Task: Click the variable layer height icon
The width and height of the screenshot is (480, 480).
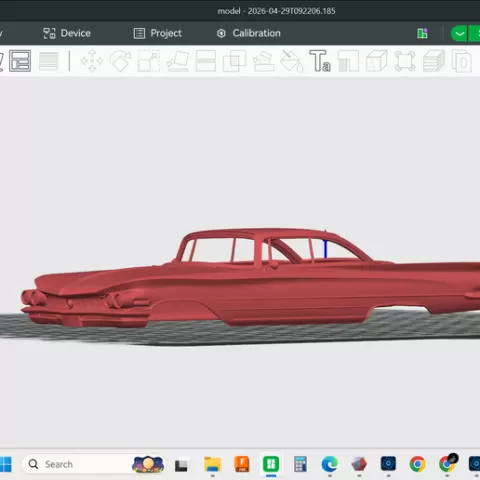Action: (x=49, y=61)
